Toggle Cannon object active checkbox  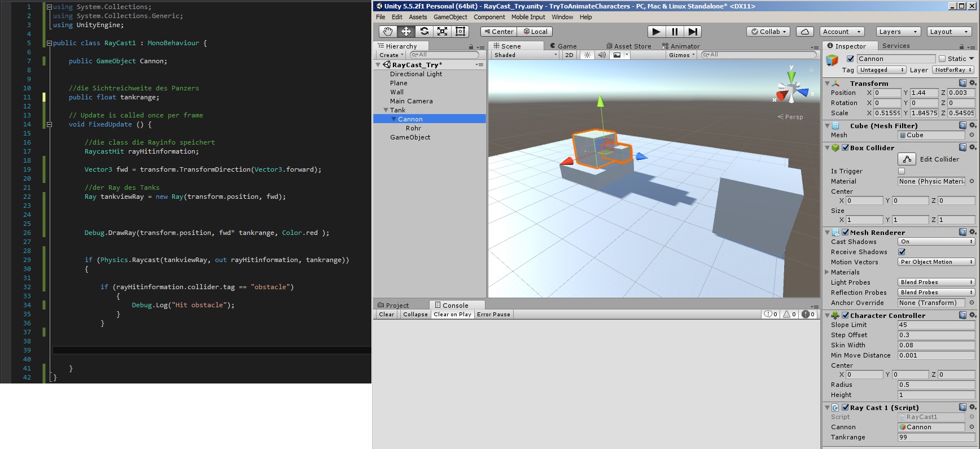850,59
